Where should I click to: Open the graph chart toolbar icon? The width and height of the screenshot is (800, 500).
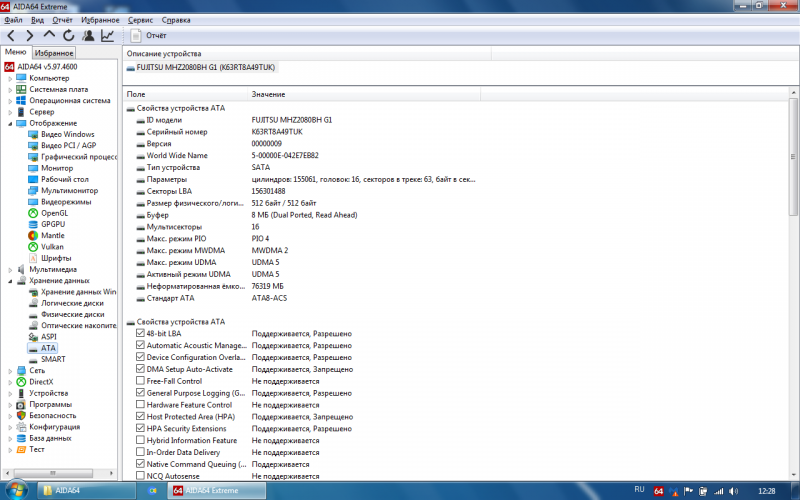[107, 36]
